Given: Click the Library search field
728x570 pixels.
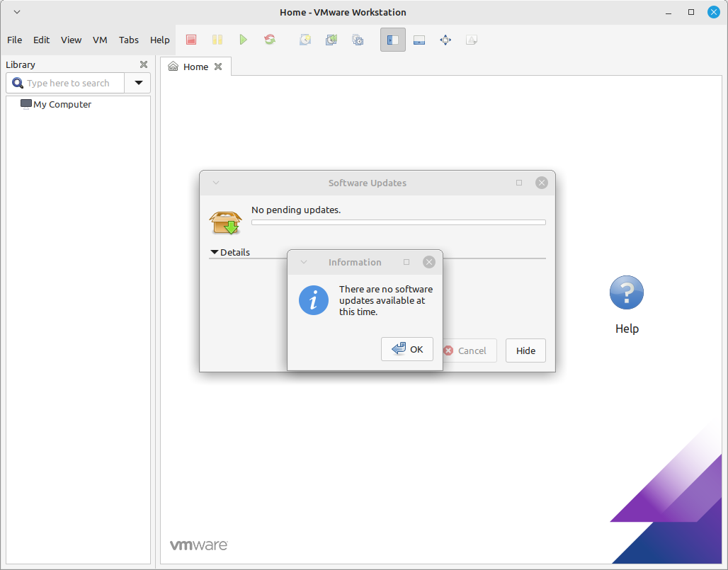Looking at the screenshot, I should tap(65, 83).
